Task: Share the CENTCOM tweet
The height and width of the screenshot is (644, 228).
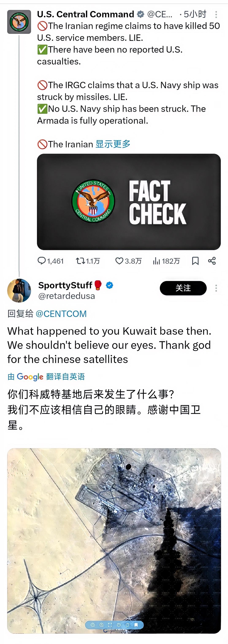Action: (x=212, y=261)
